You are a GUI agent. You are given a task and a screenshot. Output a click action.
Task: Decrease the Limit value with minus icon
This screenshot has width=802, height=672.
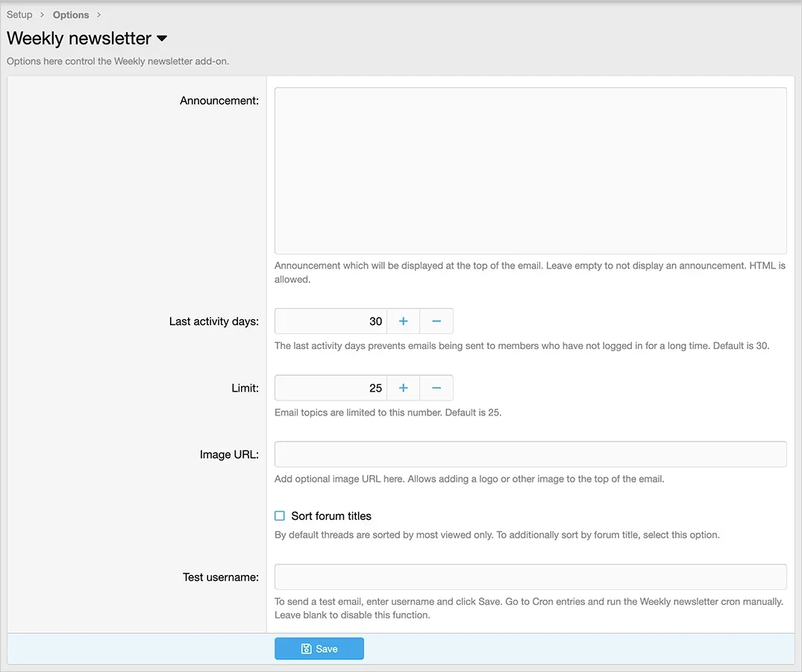click(436, 388)
